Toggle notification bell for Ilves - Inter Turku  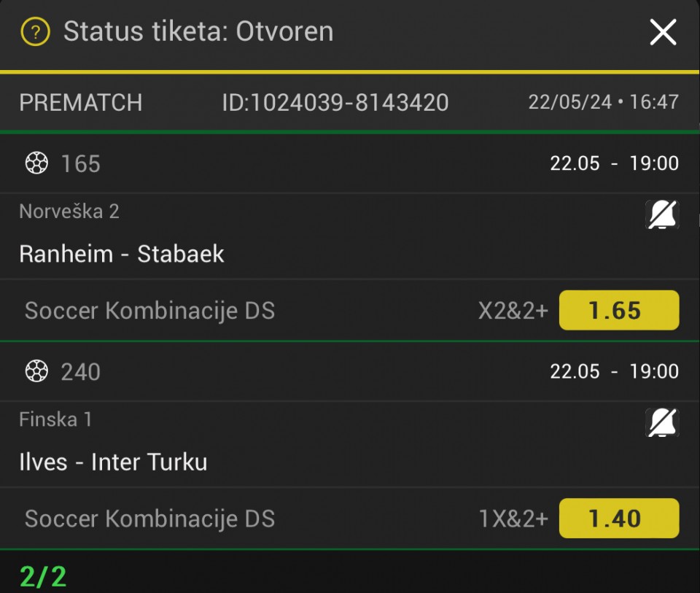[662, 422]
